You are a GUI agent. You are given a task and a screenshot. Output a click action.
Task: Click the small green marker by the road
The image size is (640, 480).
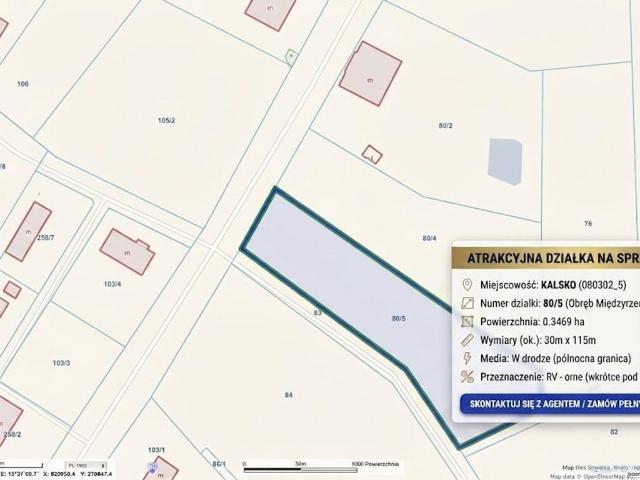pyautogui.click(x=291, y=57)
